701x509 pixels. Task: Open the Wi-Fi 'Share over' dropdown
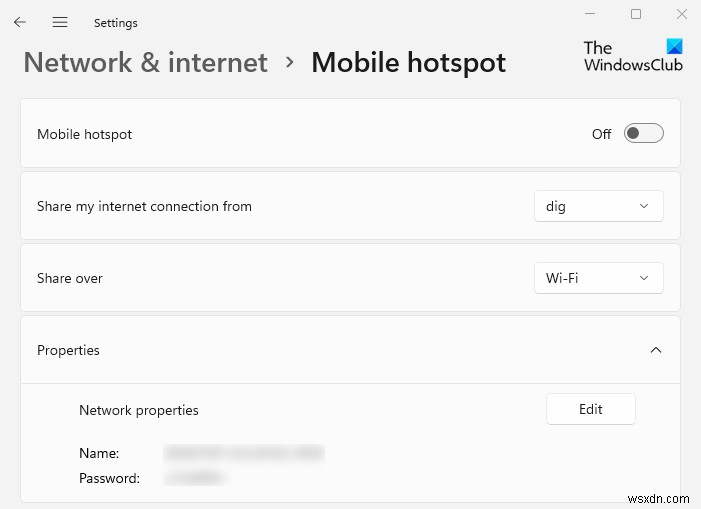pyautogui.click(x=598, y=278)
